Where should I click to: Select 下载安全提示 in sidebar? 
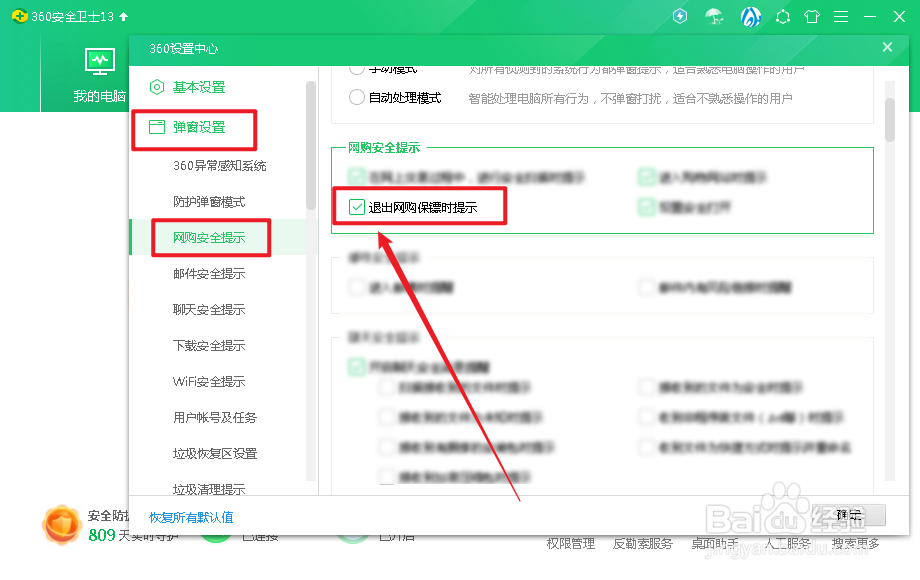click(209, 346)
